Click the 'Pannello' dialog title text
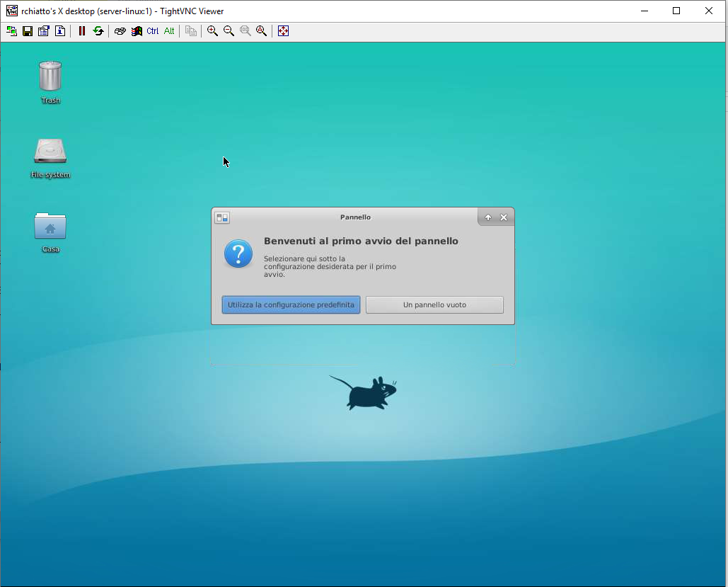 click(355, 217)
